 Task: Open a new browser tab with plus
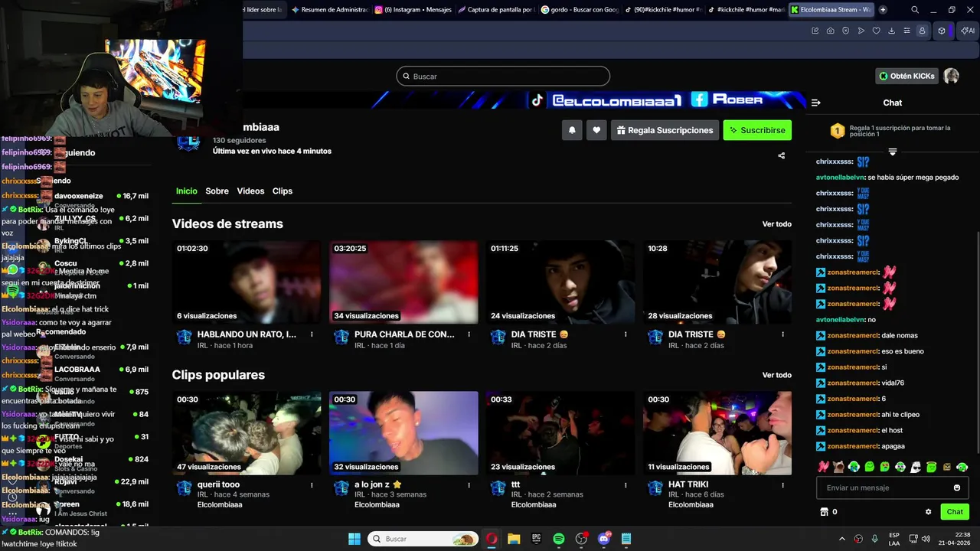[x=883, y=10]
